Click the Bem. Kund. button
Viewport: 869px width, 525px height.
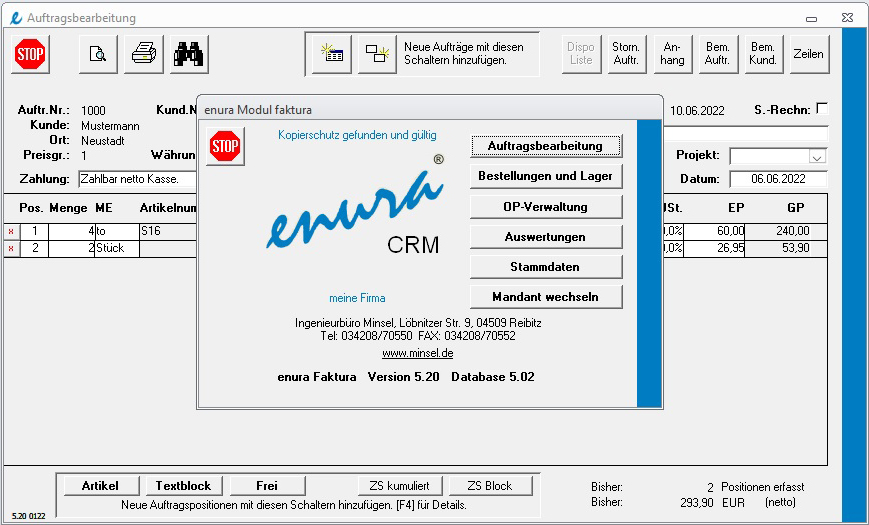763,54
